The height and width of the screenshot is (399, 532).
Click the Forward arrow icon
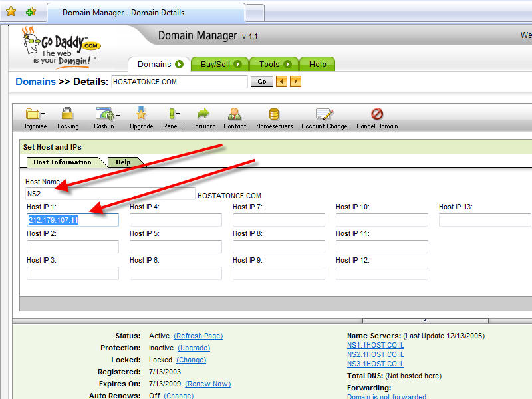pyautogui.click(x=203, y=114)
